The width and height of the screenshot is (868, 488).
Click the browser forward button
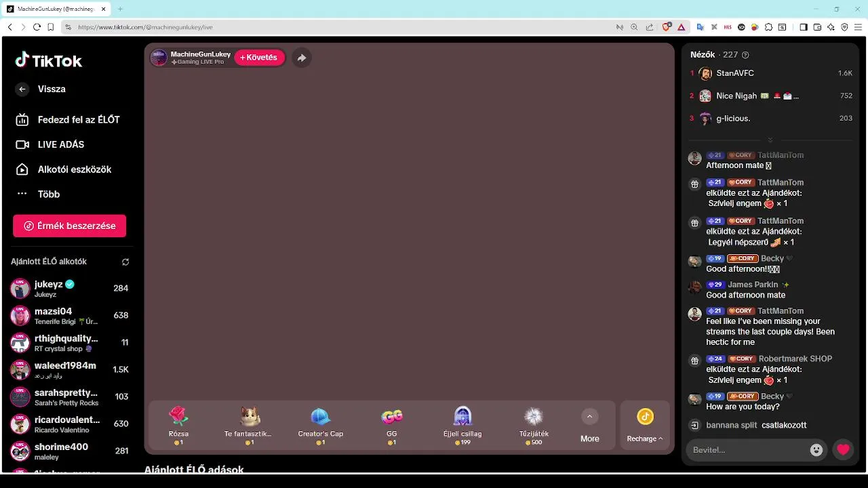click(23, 27)
